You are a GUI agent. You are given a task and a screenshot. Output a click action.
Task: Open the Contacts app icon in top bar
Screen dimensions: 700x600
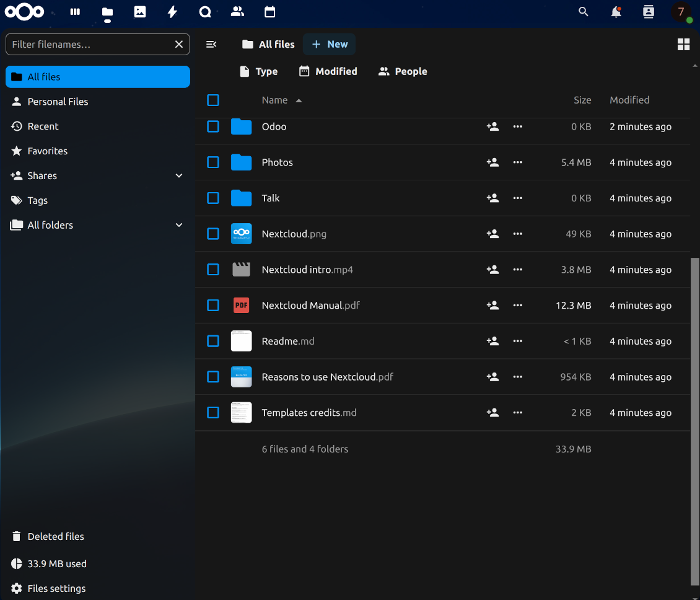coord(237,12)
